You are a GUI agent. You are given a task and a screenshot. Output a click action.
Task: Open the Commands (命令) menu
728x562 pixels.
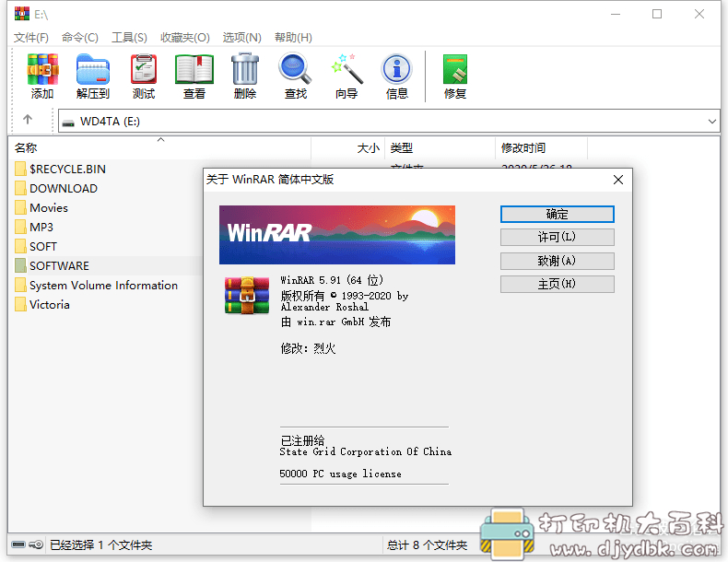coord(80,37)
